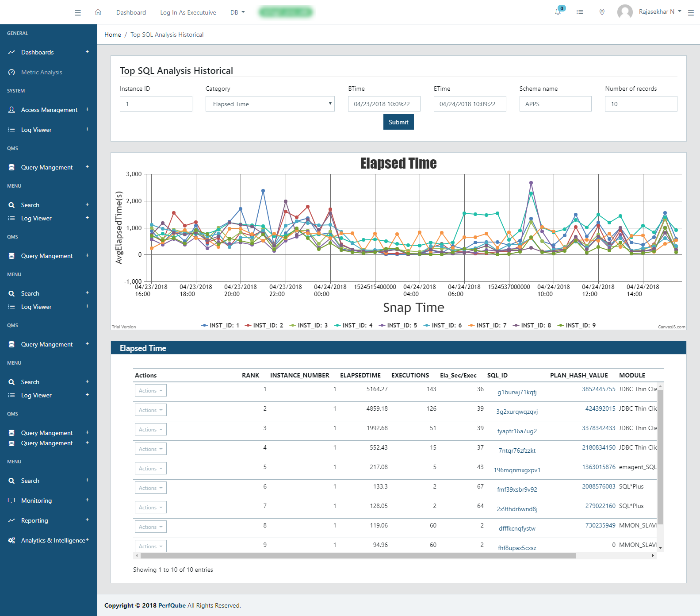
Task: Open the Category dropdown showing Elapsed Time
Action: click(x=270, y=104)
